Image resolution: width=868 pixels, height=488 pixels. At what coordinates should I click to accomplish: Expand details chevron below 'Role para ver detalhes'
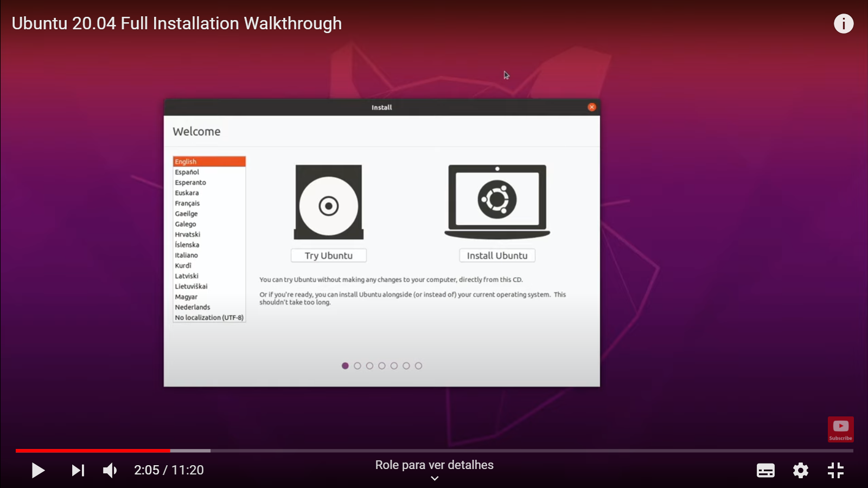click(x=435, y=478)
